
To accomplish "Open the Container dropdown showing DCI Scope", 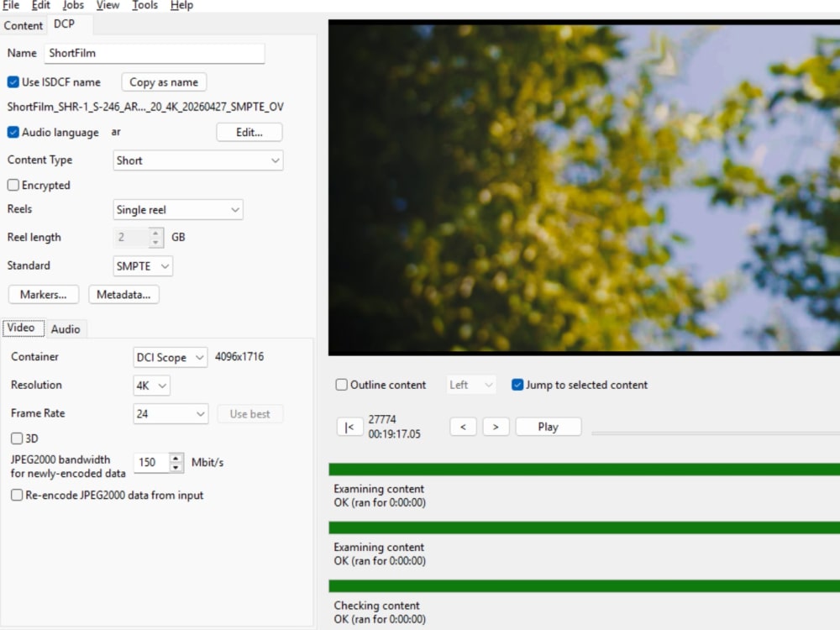I will tap(170, 357).
